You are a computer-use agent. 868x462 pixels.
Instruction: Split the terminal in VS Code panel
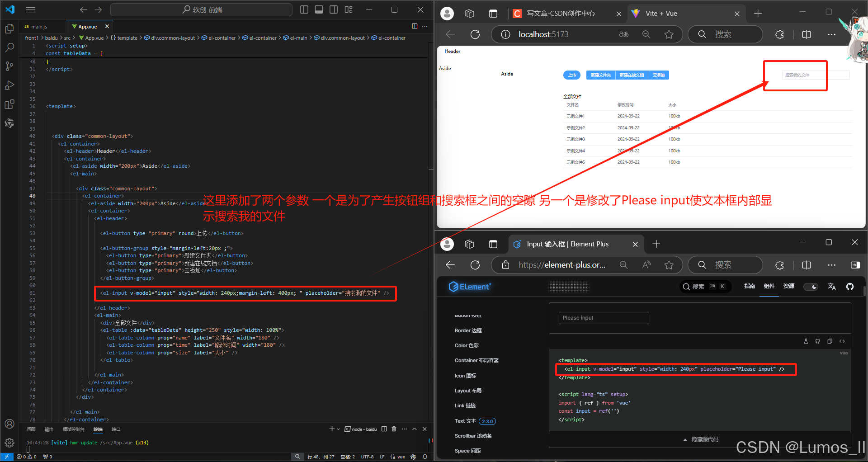click(x=384, y=429)
